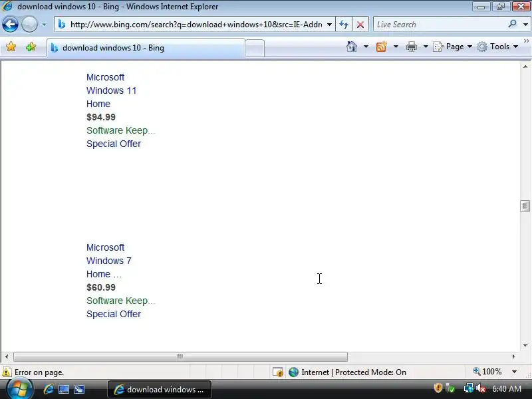Click the vertical scrollbar up arrow
This screenshot has width=532, height=399.
(x=525, y=66)
